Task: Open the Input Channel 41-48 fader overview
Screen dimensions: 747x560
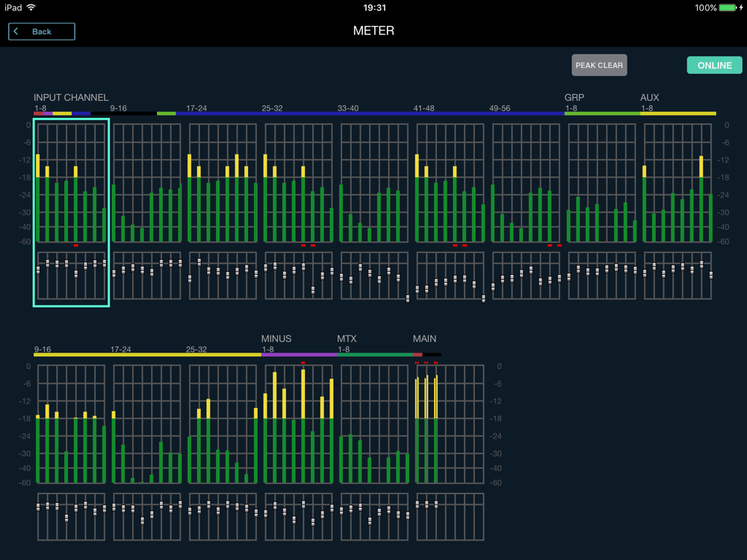Action: (x=450, y=276)
